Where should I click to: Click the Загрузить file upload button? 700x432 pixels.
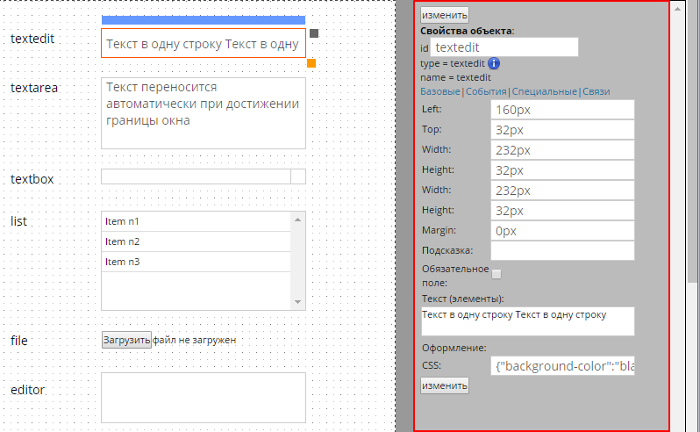click(x=127, y=340)
